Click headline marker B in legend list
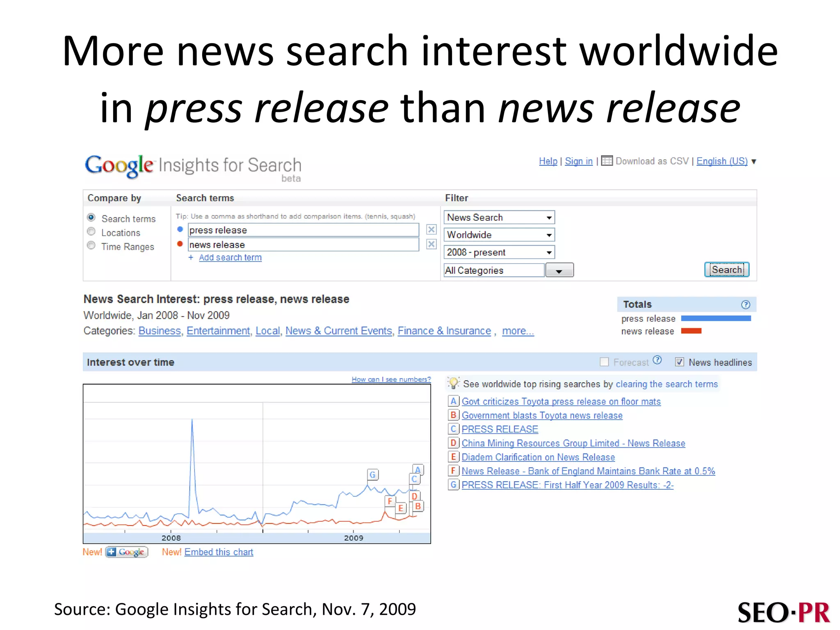Screen dimensions: 840x630 pyautogui.click(x=453, y=415)
